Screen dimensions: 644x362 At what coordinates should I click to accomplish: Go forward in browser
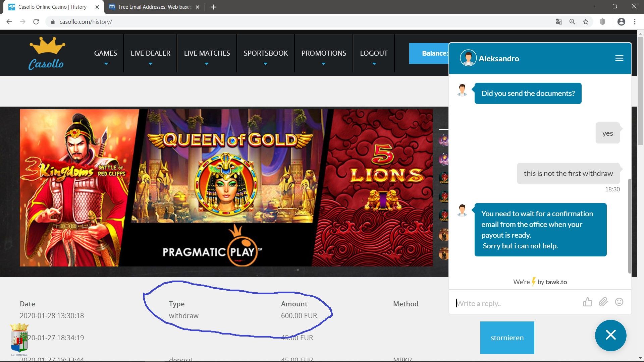22,22
